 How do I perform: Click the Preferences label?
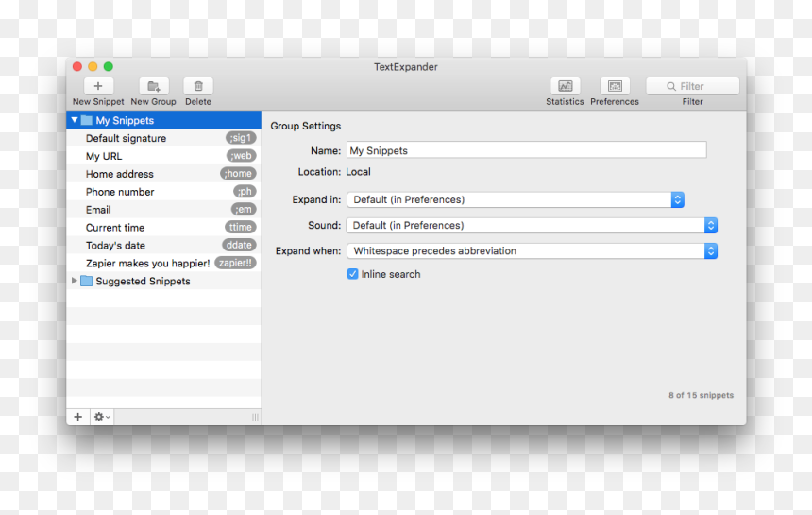[x=615, y=101]
